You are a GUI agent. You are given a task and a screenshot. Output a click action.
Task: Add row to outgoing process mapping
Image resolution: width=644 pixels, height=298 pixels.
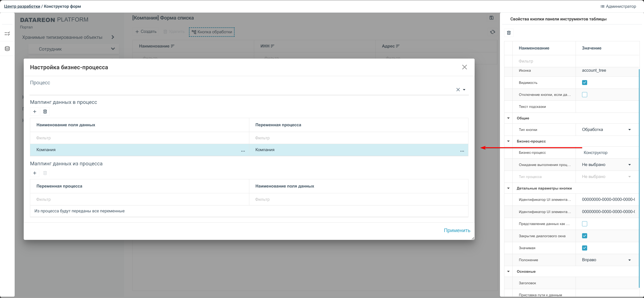(35, 173)
